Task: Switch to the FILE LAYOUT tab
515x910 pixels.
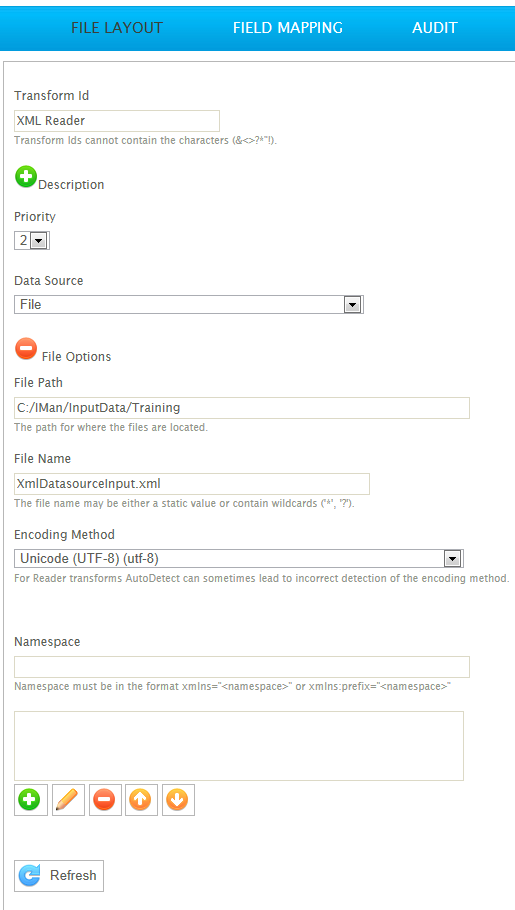Action: tap(117, 27)
